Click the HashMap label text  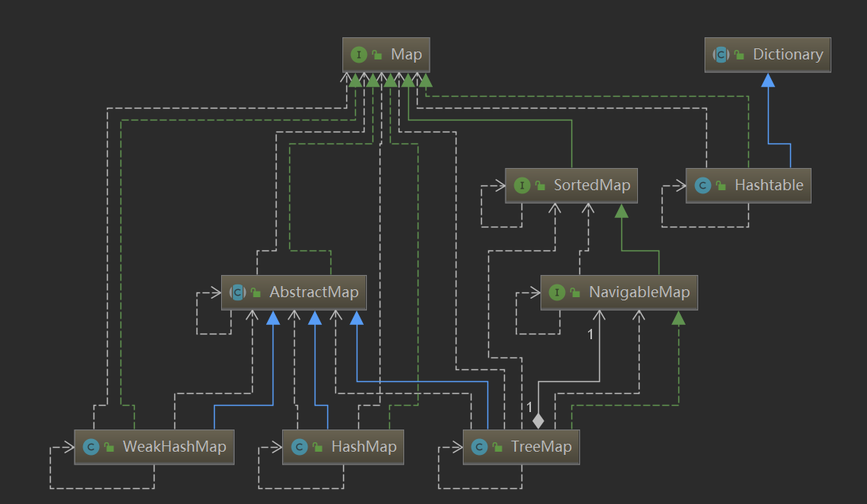click(364, 446)
